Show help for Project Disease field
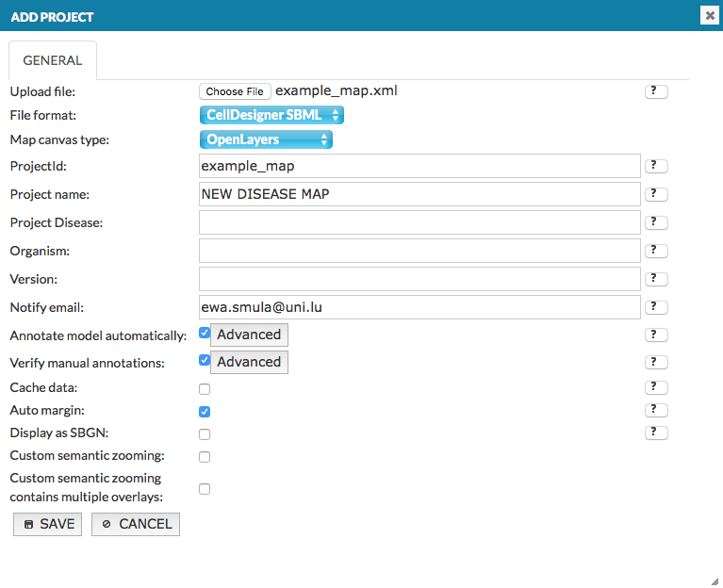Screen dimensions: 723x588 coord(656,222)
